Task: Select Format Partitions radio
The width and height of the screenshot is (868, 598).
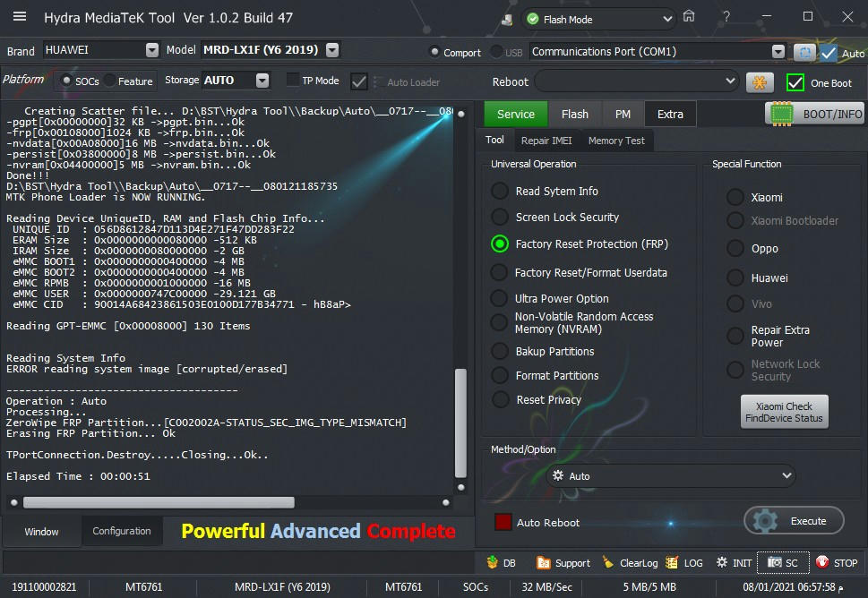Action: [499, 376]
